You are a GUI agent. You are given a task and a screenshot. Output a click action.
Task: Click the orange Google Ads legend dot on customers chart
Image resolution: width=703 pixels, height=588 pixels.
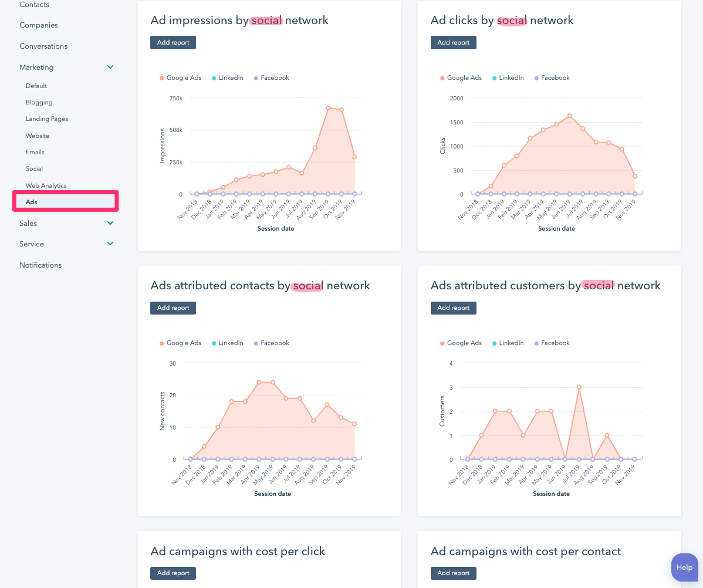tap(441, 343)
